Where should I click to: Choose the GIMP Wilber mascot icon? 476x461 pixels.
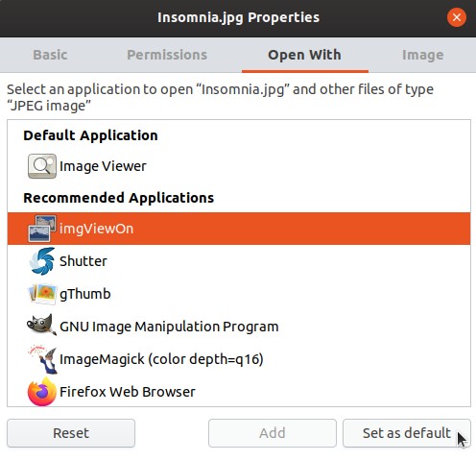pyautogui.click(x=41, y=325)
